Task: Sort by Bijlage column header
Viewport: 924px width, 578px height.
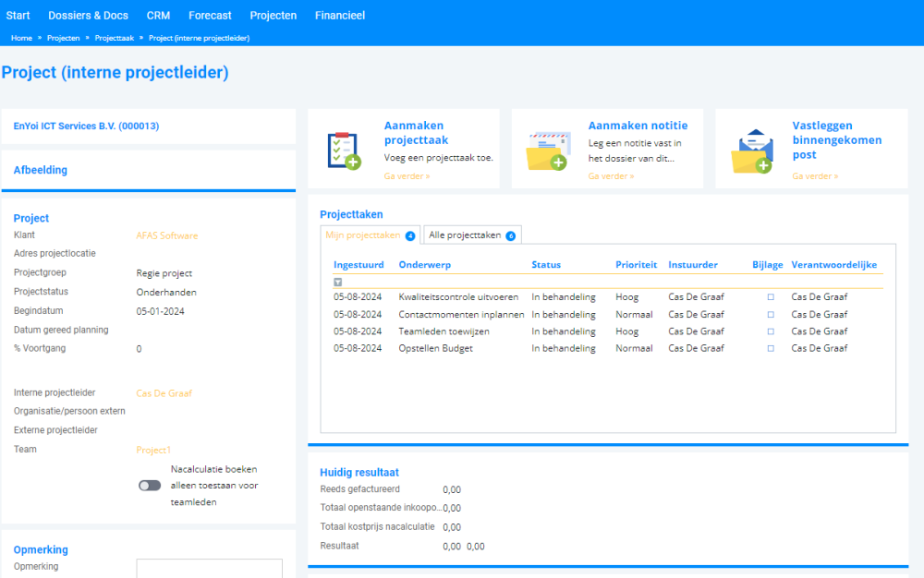Action: tap(767, 265)
